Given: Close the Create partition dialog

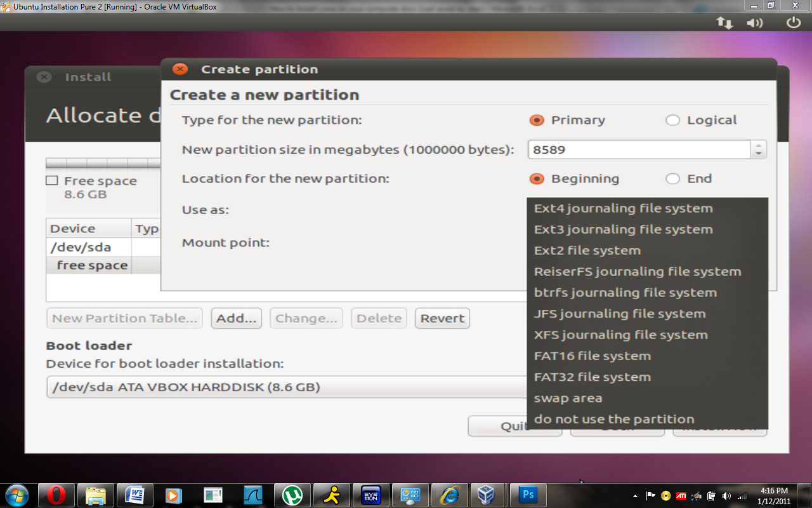Looking at the screenshot, I should (180, 69).
